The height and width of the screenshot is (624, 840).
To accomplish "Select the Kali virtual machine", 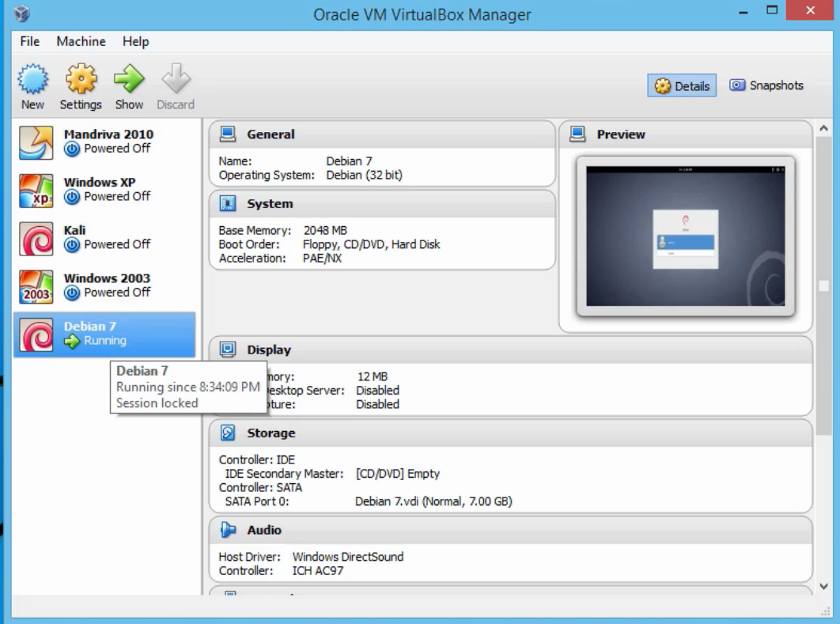I will 108,238.
